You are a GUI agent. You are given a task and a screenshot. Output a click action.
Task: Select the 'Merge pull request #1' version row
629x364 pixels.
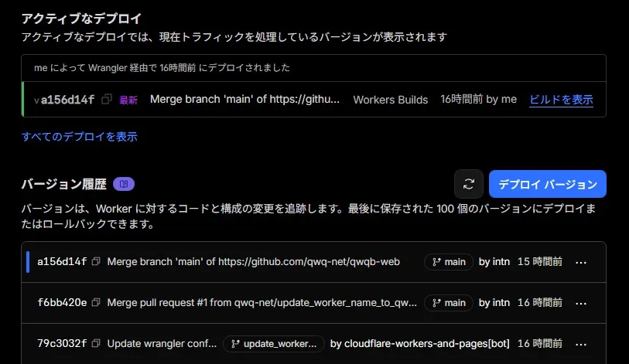(x=262, y=302)
